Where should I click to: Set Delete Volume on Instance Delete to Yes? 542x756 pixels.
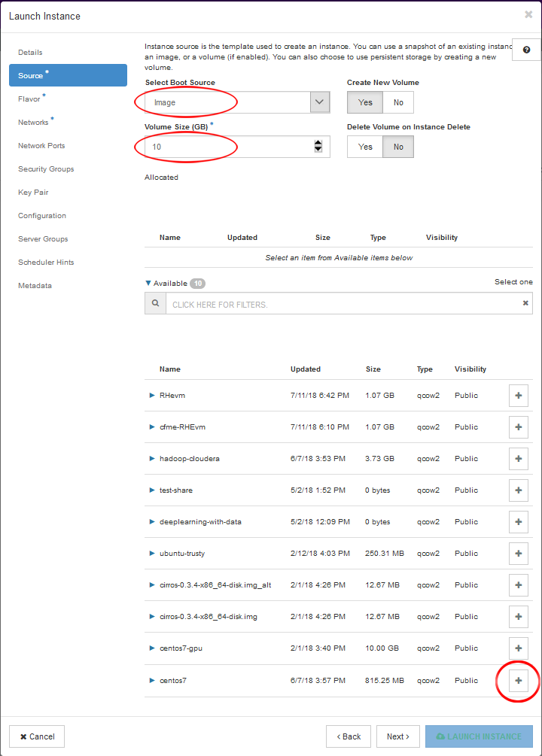365,147
